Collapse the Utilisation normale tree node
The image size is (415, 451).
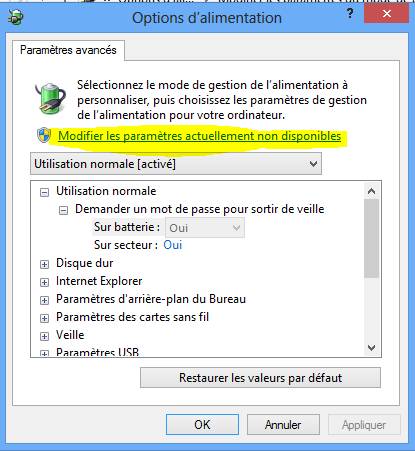tap(44, 192)
